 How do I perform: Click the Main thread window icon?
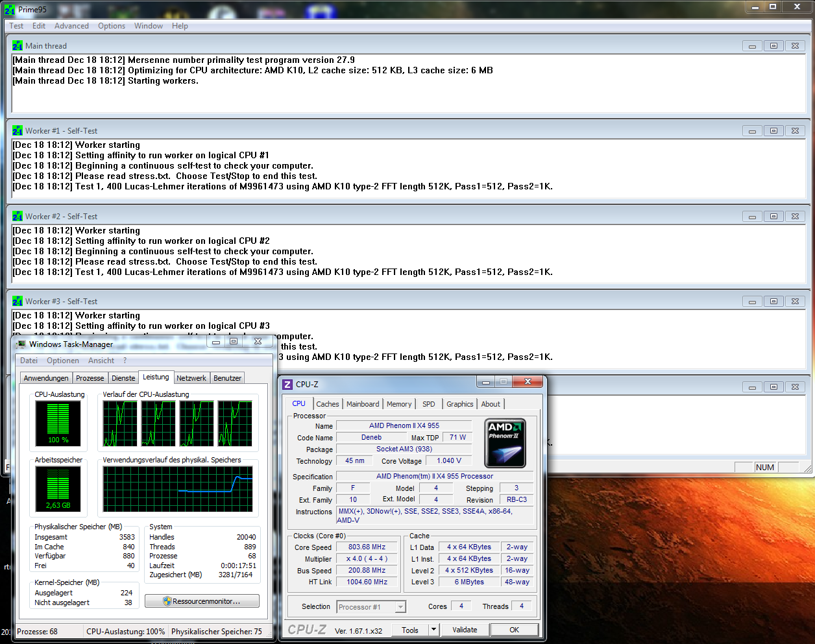click(x=18, y=45)
